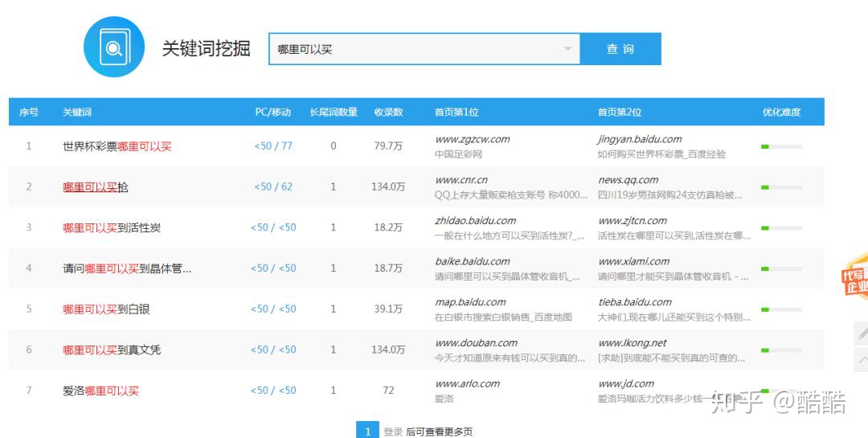Click the 查询 search button
Viewport: 868px width, 438px height.
click(x=620, y=49)
